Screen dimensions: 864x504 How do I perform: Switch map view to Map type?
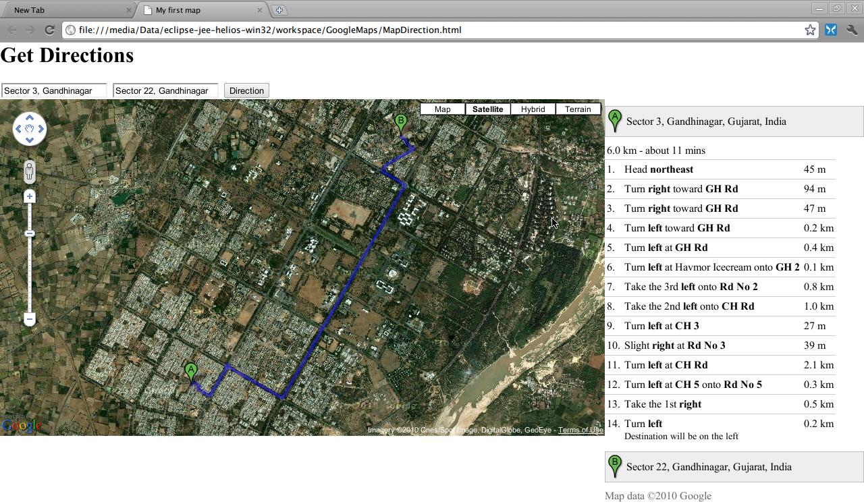click(442, 109)
